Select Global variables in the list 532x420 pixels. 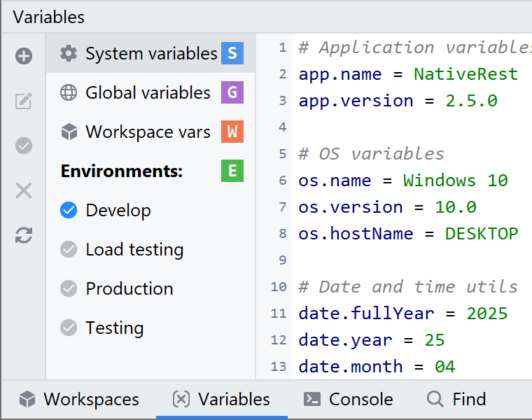pos(150,92)
